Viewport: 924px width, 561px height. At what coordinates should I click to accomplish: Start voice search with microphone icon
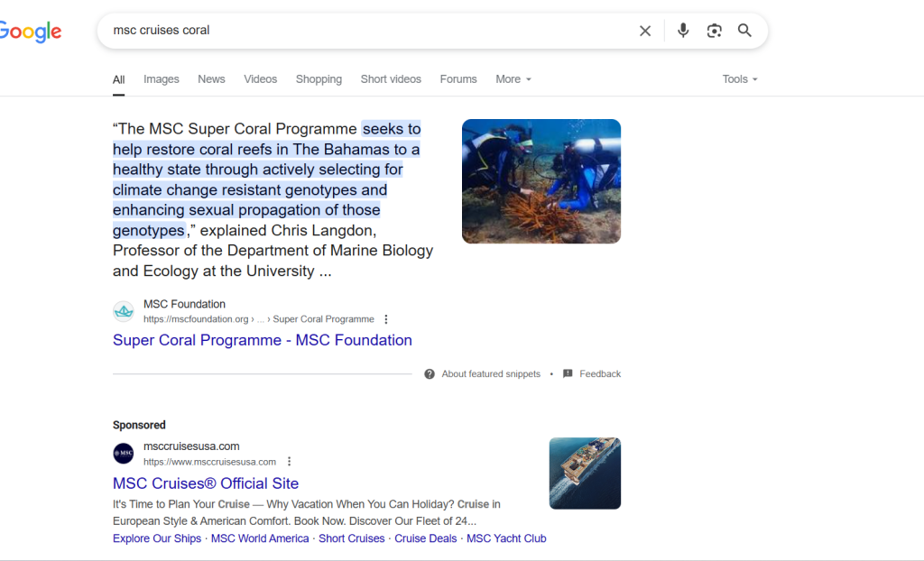coord(683,31)
